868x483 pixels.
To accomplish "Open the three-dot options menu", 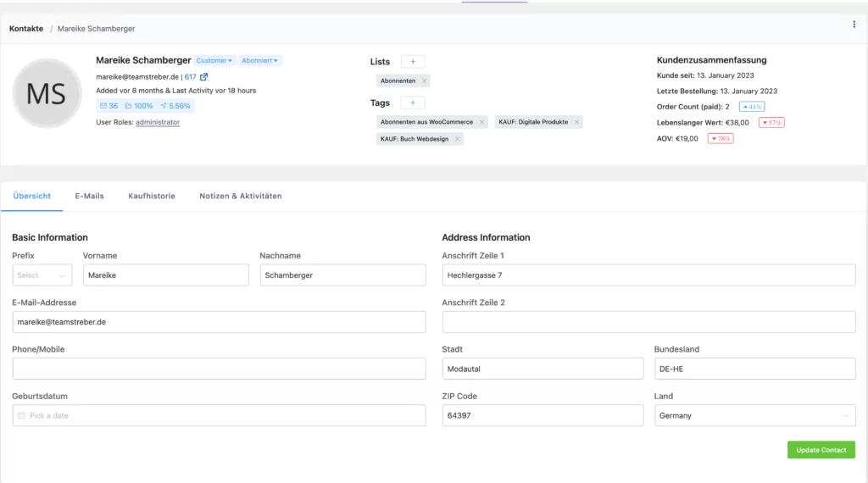I will [854, 25].
